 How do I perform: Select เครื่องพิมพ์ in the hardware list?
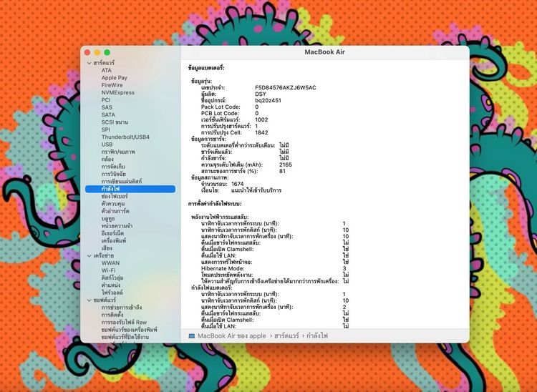coord(114,240)
